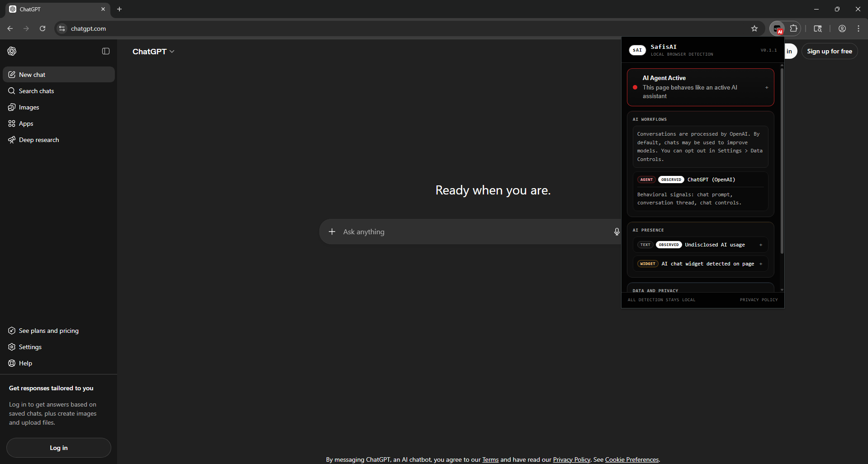Close the ChatGPT browser tab

pos(103,9)
